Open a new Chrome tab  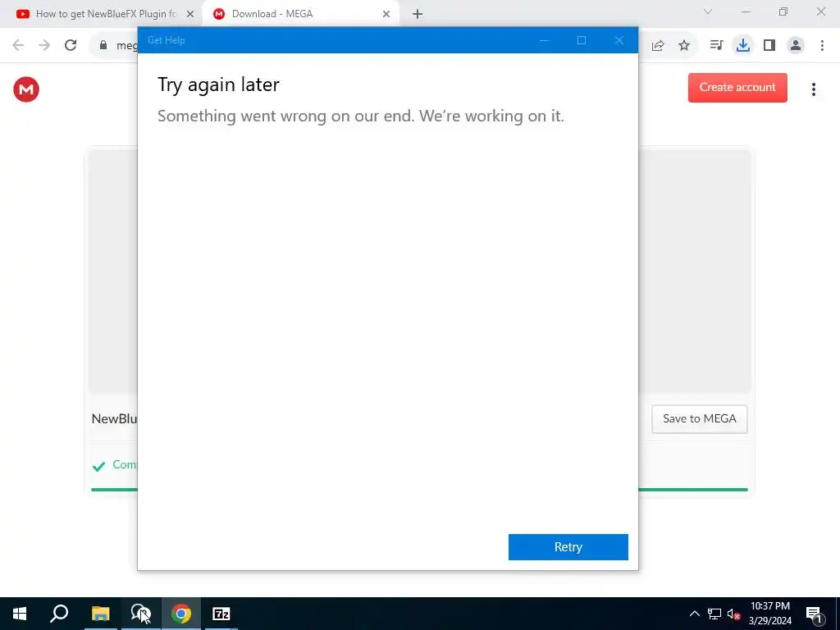418,14
